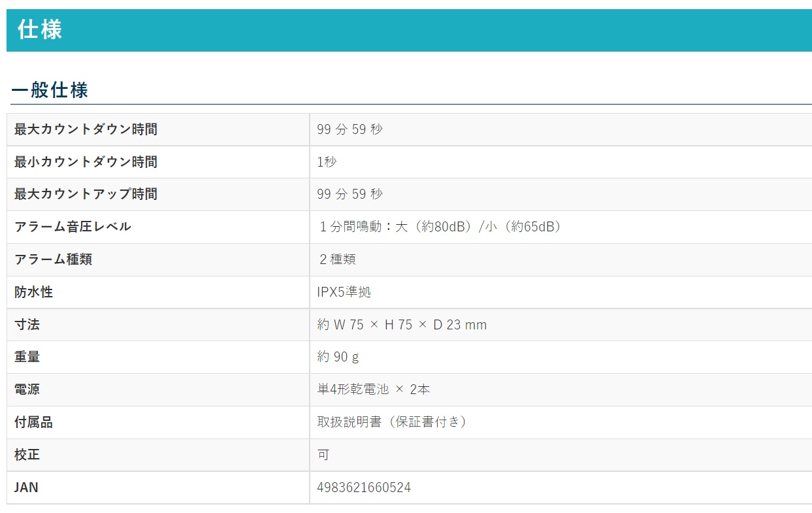The width and height of the screenshot is (812, 513).
Task: Click the 1秒 value cell
Action: (x=560, y=162)
